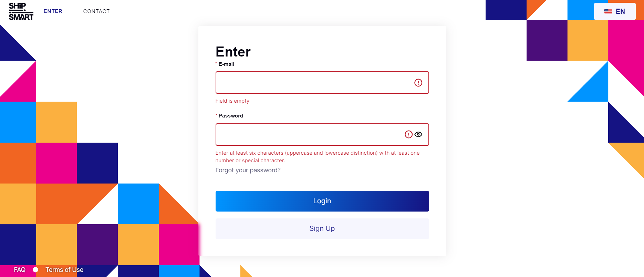
Task: Open the FAQ footer link
Action: pos(20,270)
